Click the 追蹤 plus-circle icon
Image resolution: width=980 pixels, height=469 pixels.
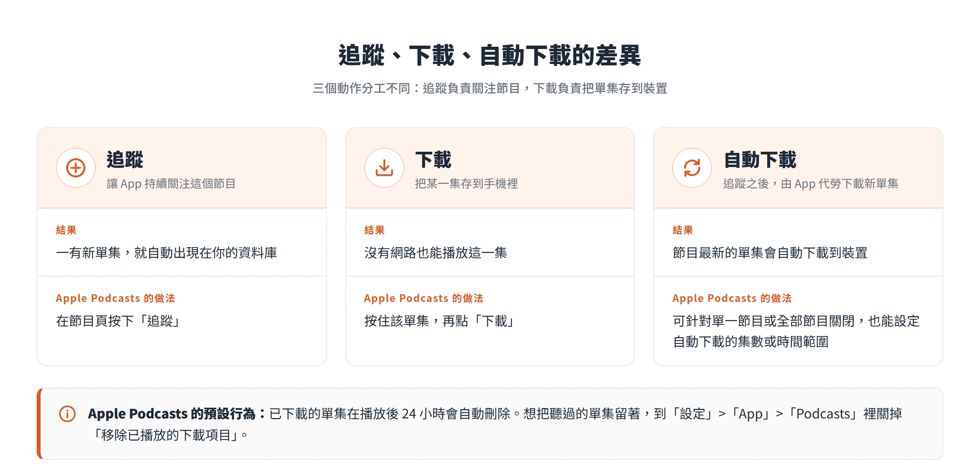(76, 168)
